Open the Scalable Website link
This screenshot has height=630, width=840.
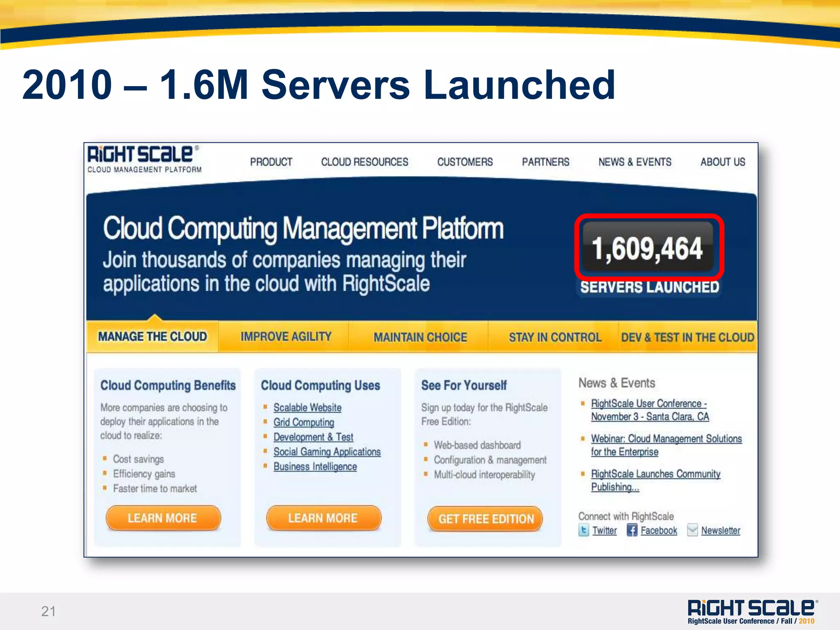(307, 408)
